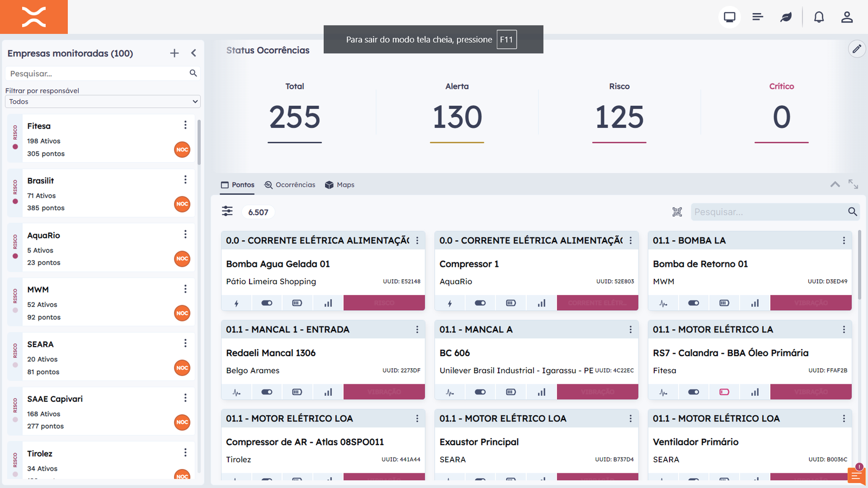Switch to the Maps tab
The width and height of the screenshot is (868, 488).
340,185
